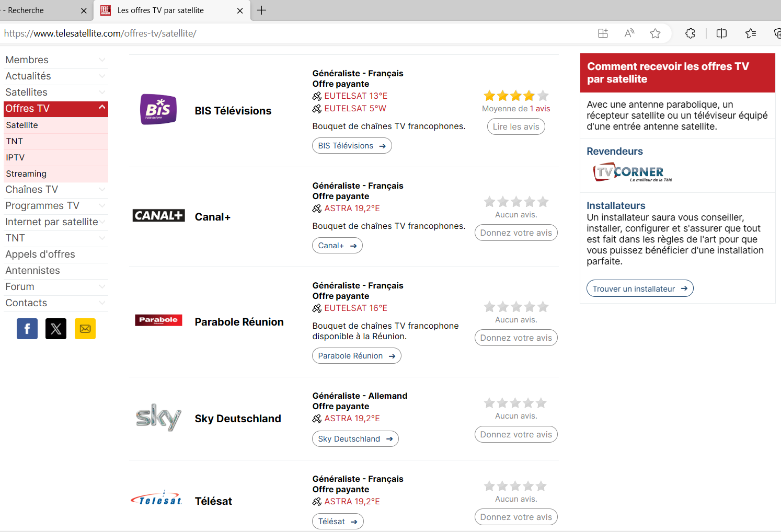Toggle split screen view icon
Image resolution: width=781 pixels, height=532 pixels.
tap(721, 33)
